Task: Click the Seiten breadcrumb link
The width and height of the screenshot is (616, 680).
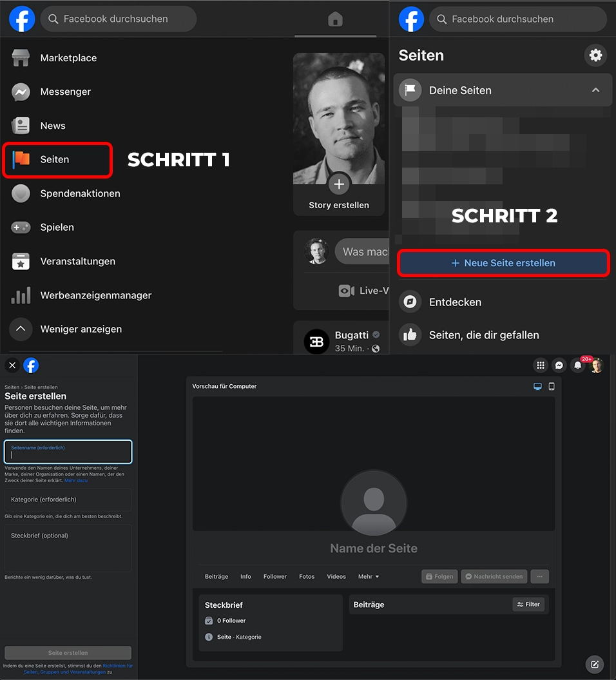Action: click(12, 387)
